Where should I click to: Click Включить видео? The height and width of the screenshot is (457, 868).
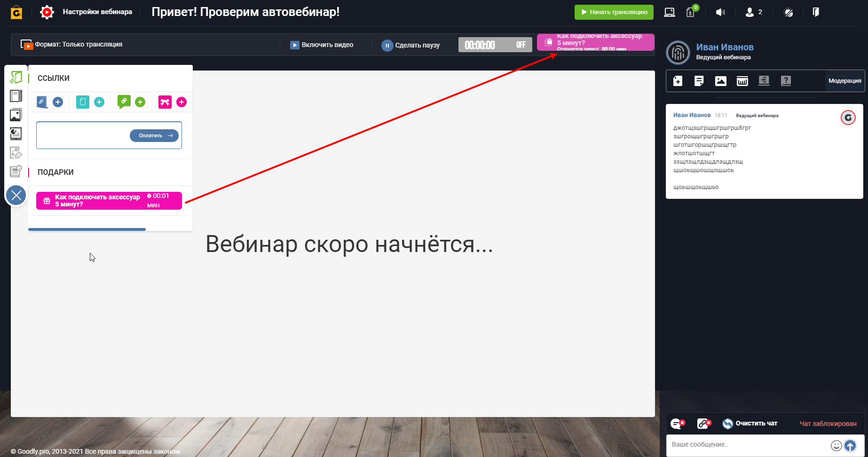coord(322,45)
